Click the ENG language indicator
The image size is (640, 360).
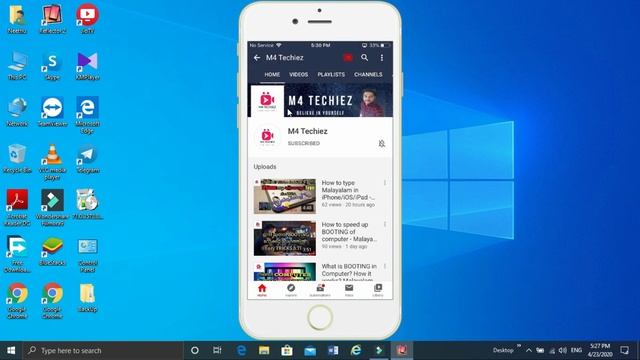[576, 350]
